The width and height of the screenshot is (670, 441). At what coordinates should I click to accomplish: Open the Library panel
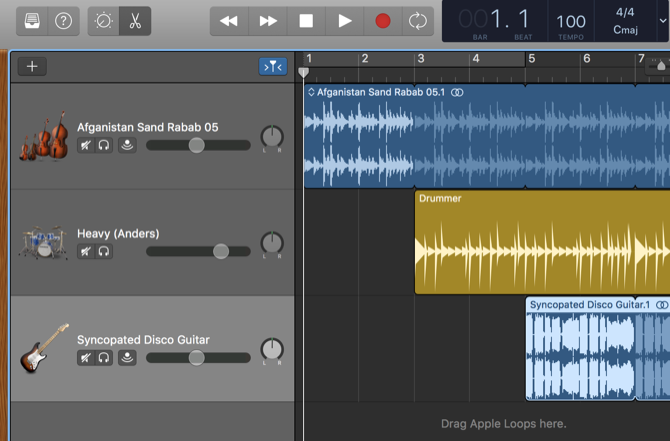[x=33, y=20]
